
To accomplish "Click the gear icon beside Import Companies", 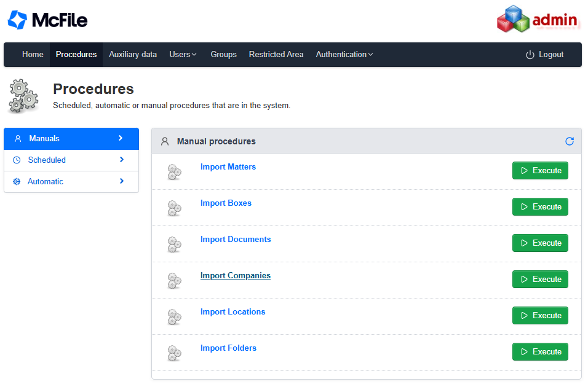I will (175, 281).
